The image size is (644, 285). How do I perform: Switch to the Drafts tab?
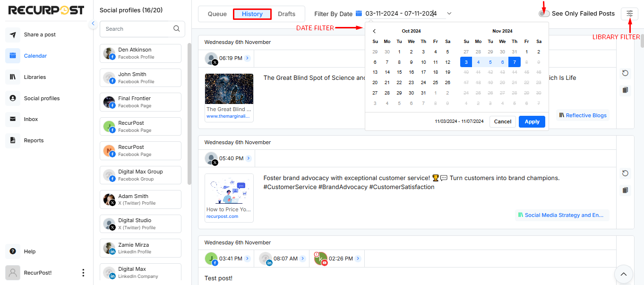[x=287, y=14]
